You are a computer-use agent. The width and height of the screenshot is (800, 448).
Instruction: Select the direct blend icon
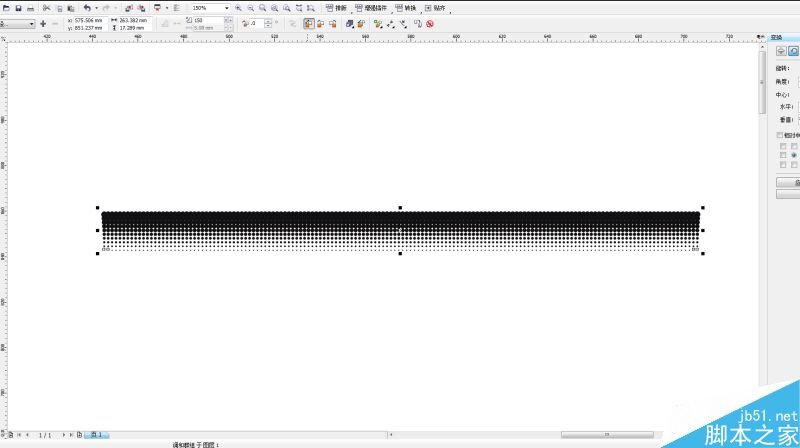309,23
